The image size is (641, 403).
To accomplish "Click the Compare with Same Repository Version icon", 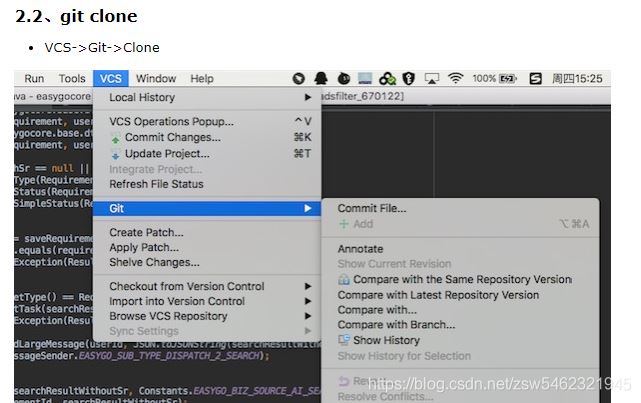I will pos(345,280).
